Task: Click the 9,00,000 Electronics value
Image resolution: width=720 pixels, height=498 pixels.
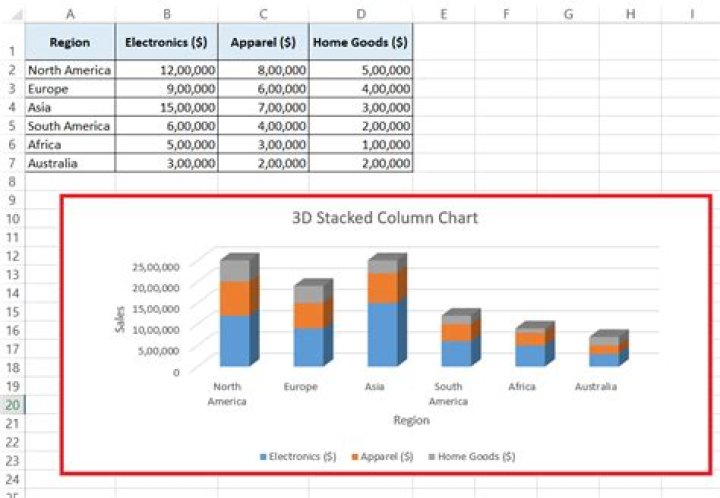Action: 167,89
